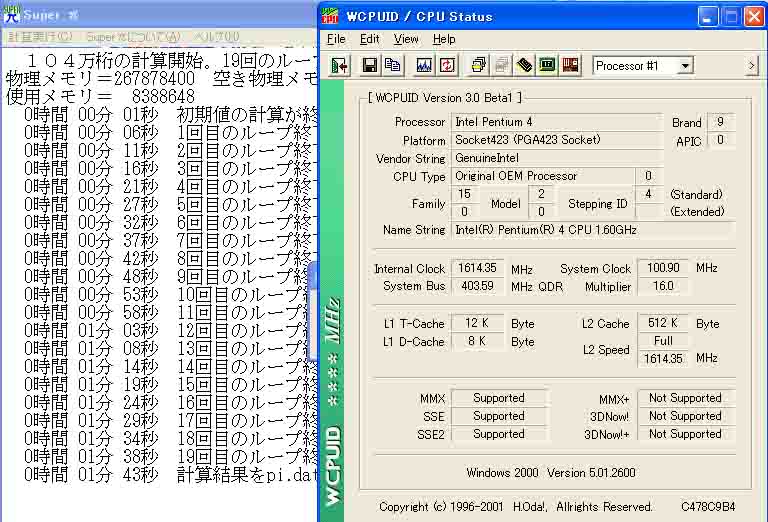The height and width of the screenshot is (522, 768).
Task: Click the MMX+ 'Not Supported' field
Action: (685, 398)
